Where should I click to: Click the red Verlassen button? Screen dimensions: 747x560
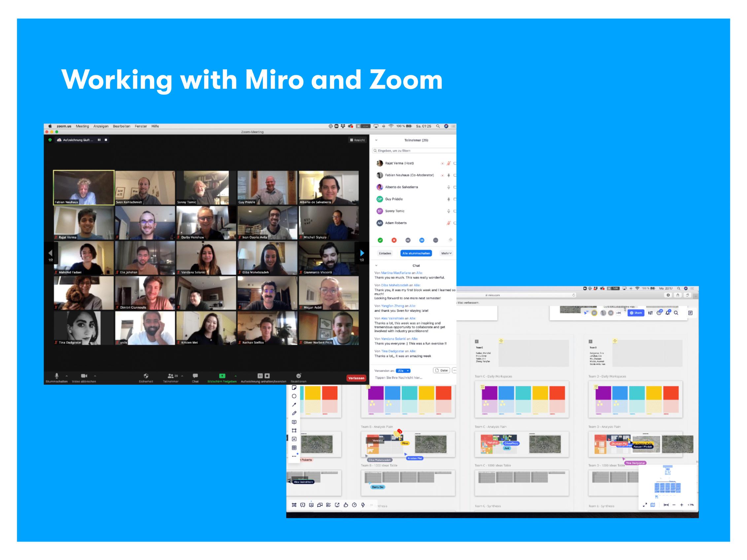(x=356, y=378)
